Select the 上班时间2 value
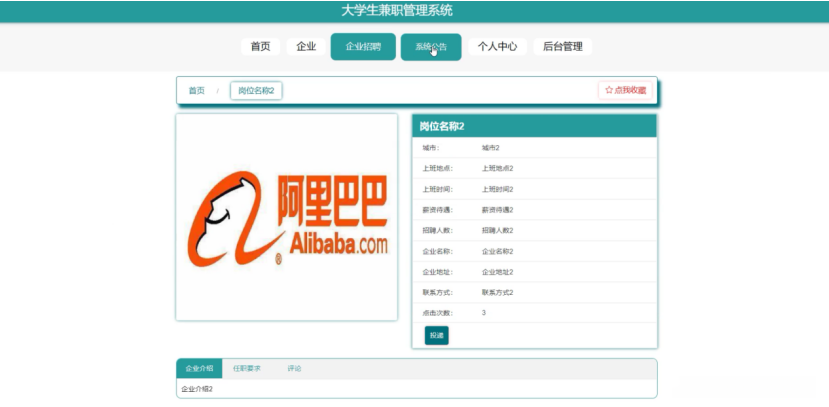The width and height of the screenshot is (829, 407). coord(498,189)
